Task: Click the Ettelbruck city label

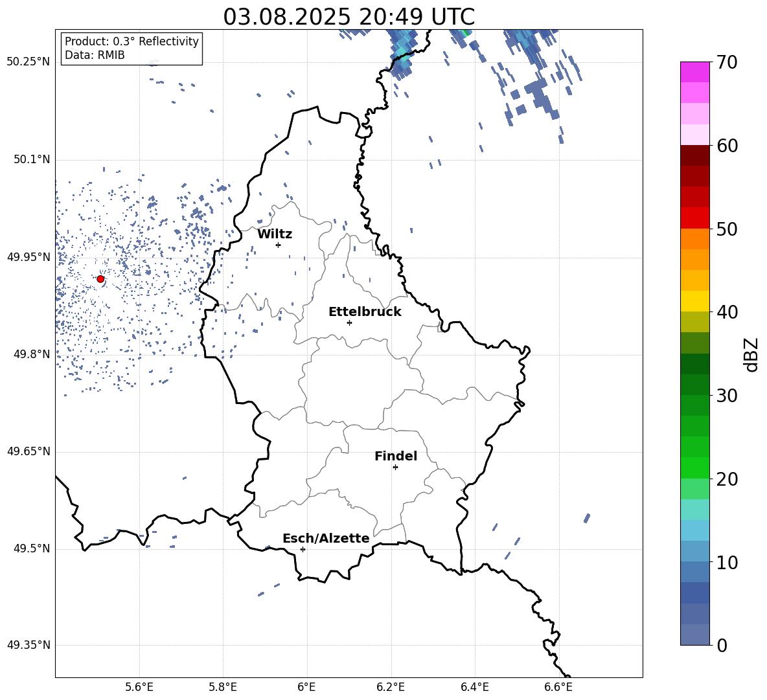Action: pyautogui.click(x=365, y=312)
